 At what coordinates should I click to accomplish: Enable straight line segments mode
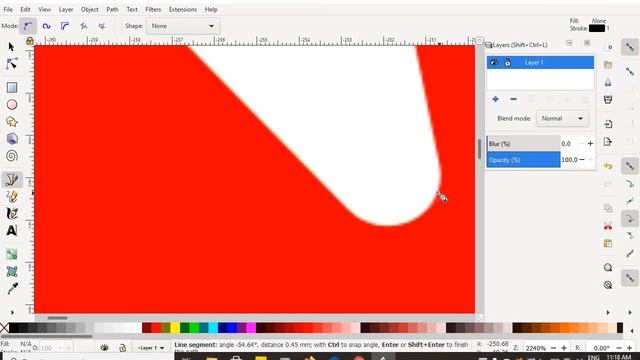click(84, 26)
